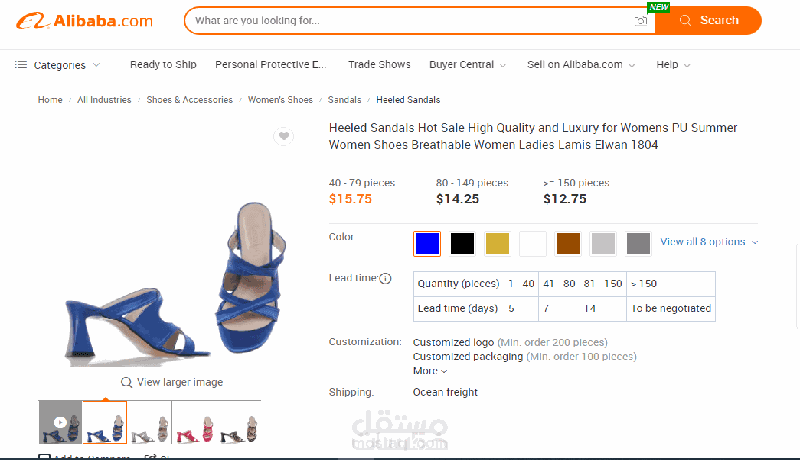
Task: Select the black color swatch
Action: click(x=462, y=243)
